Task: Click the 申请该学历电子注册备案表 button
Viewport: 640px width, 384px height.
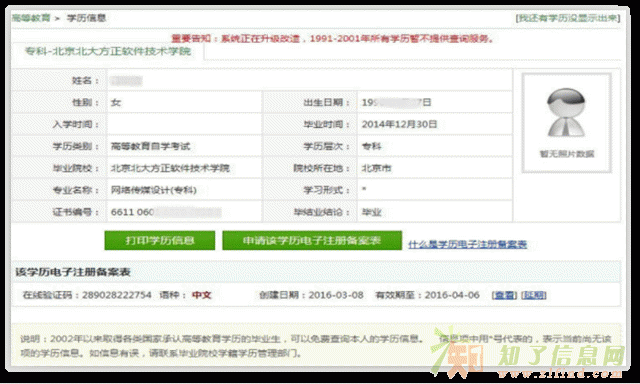Action: [312, 240]
